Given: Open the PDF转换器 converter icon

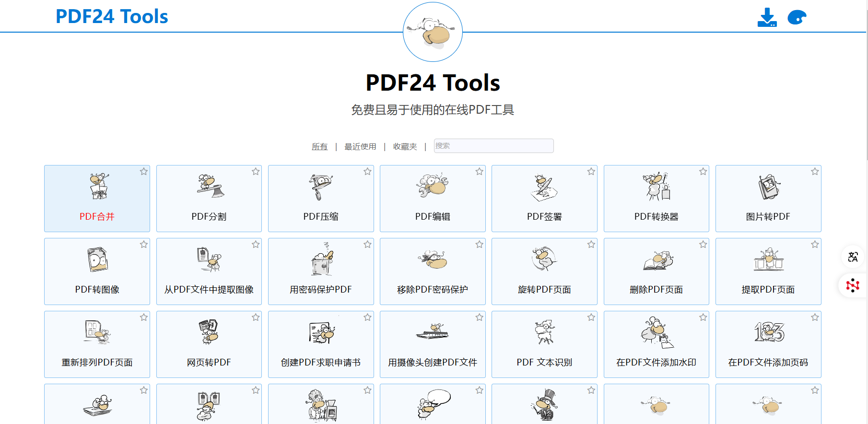Looking at the screenshot, I should tap(657, 186).
